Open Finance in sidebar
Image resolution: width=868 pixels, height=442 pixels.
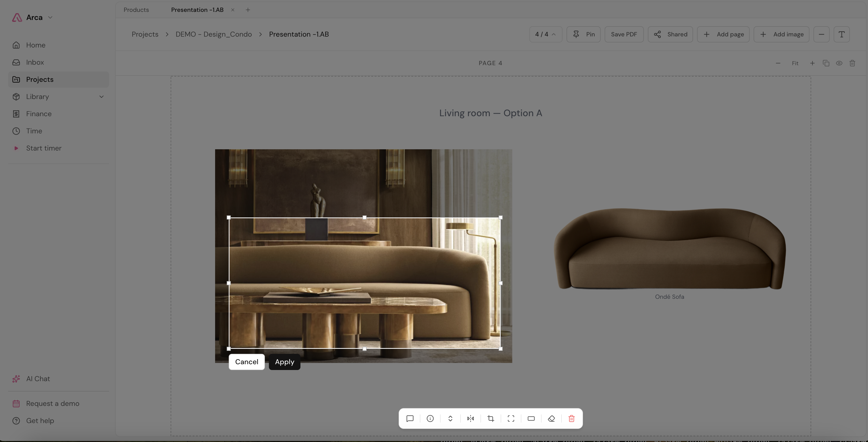pos(58,114)
